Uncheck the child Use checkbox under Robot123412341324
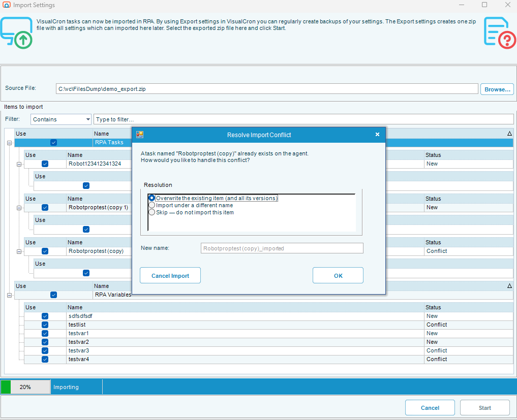Screen dimensions: 517x420 coord(86,185)
